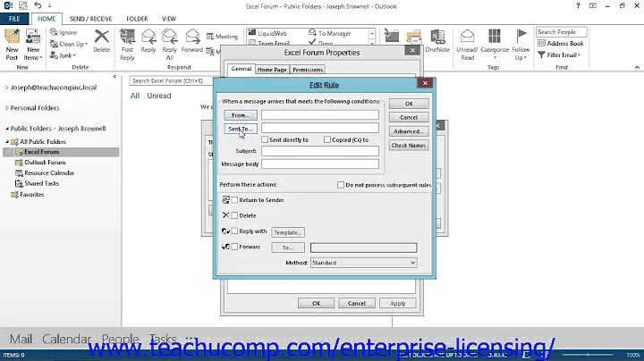Image resolution: width=644 pixels, height=361 pixels.
Task: Collapse All Public Folders node
Action: coord(6,141)
